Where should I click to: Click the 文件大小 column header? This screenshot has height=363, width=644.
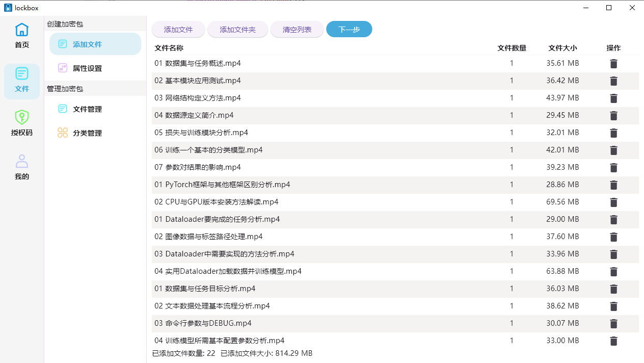(562, 48)
